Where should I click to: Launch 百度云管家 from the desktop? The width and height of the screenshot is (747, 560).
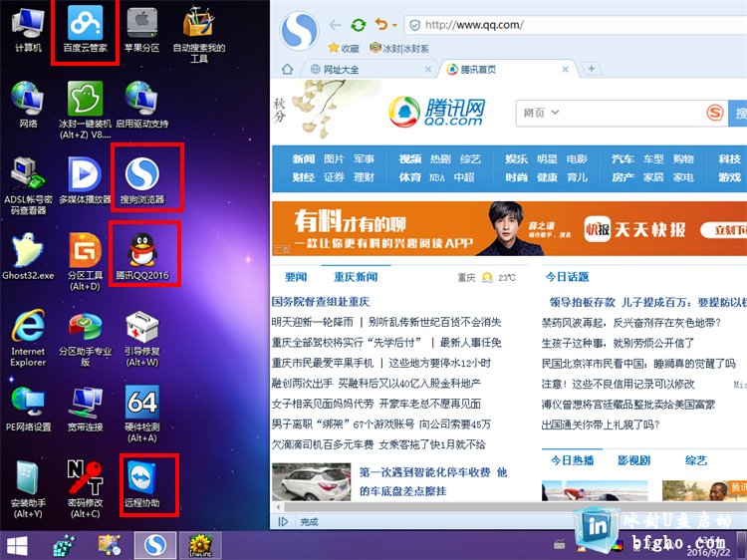pyautogui.click(x=86, y=30)
